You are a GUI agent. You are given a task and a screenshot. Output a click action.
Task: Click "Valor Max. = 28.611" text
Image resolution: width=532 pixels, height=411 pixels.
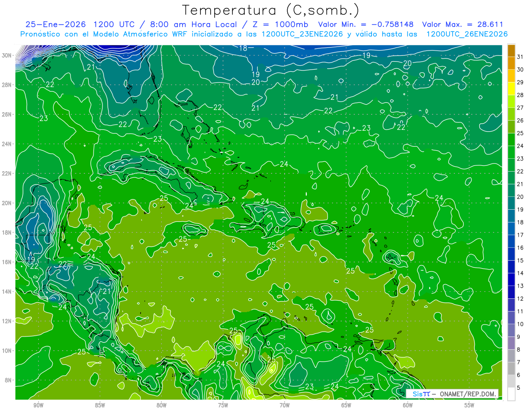(x=462, y=24)
